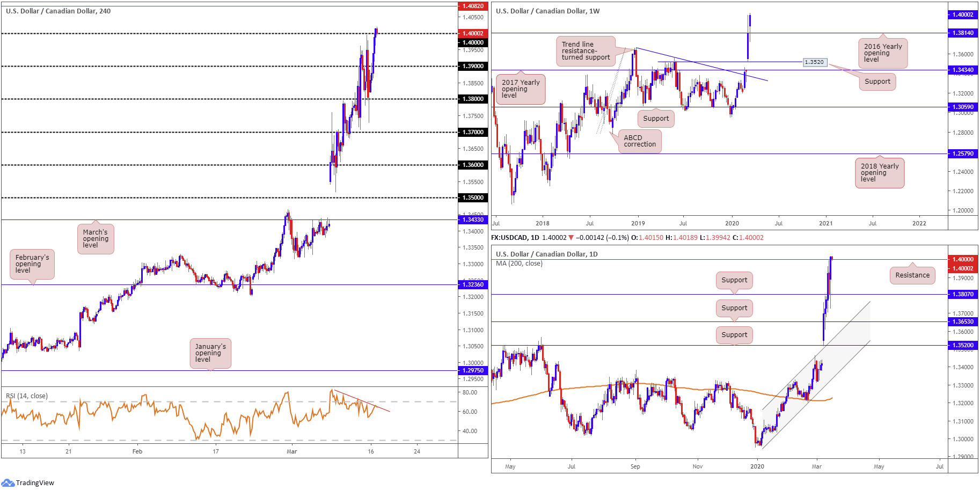Click the Support callout near 1.34340 on weekly chart
980x490 pixels.
click(x=877, y=82)
